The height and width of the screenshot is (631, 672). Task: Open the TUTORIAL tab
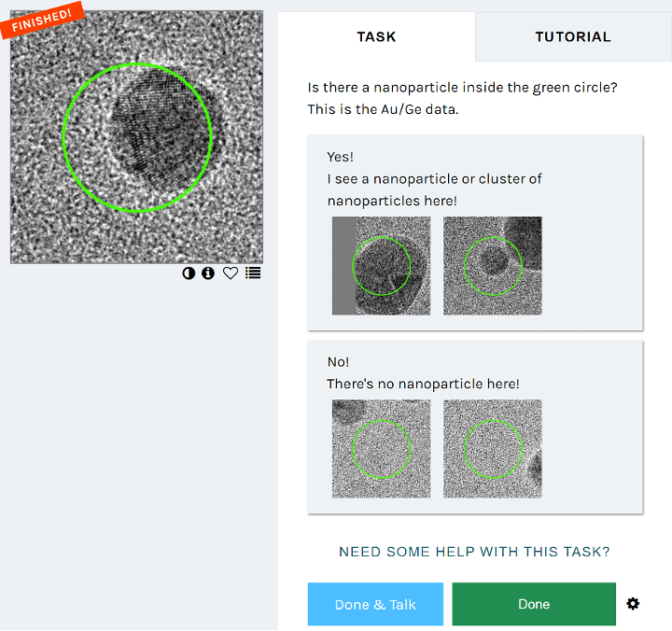[x=573, y=37]
